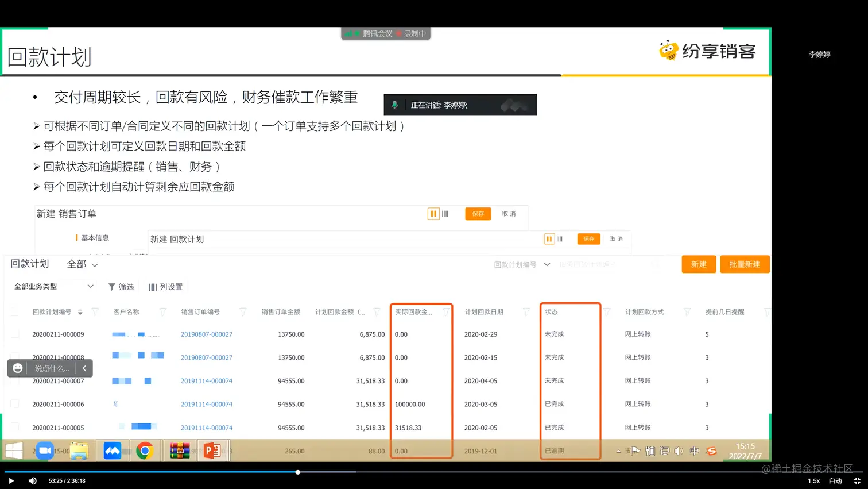868x489 pixels.
Task: Open the Windows Start menu
Action: 14,451
